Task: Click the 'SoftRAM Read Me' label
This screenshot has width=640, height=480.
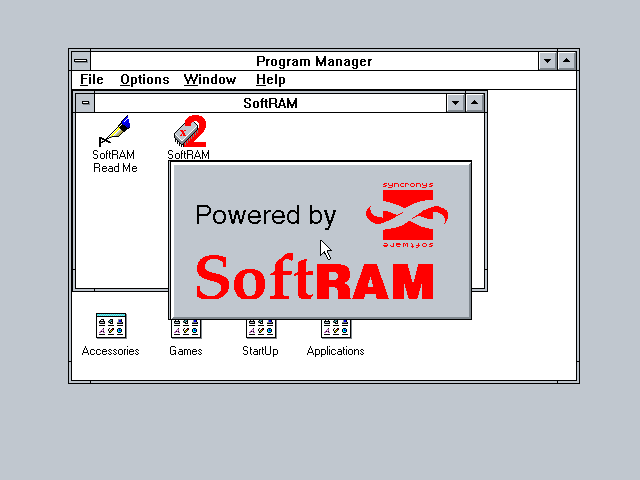Action: [114, 161]
